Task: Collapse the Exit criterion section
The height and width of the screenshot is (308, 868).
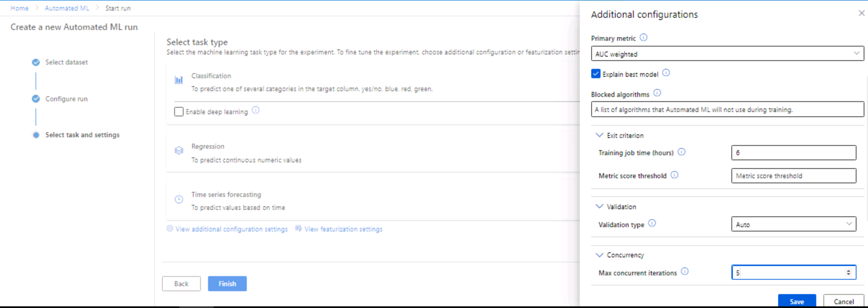Action: coord(599,135)
